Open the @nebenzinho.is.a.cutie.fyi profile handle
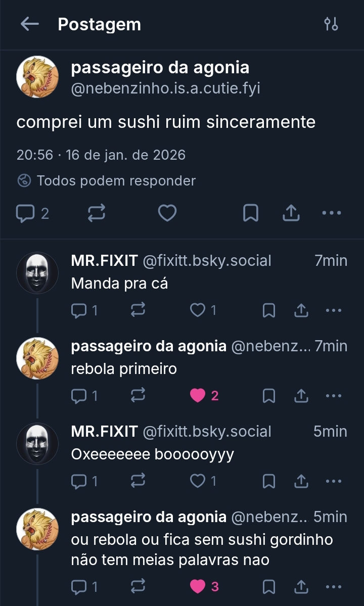Viewport: 364px width, 606px height. [165, 89]
